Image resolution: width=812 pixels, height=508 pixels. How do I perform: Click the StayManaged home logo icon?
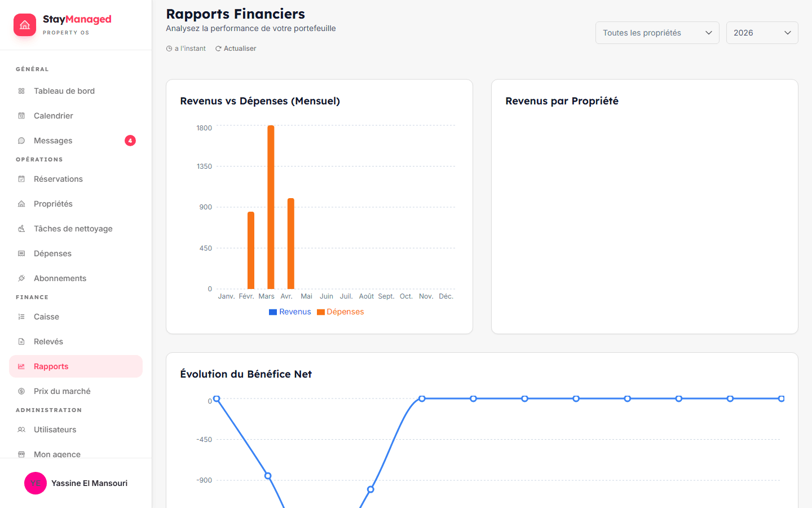point(25,24)
